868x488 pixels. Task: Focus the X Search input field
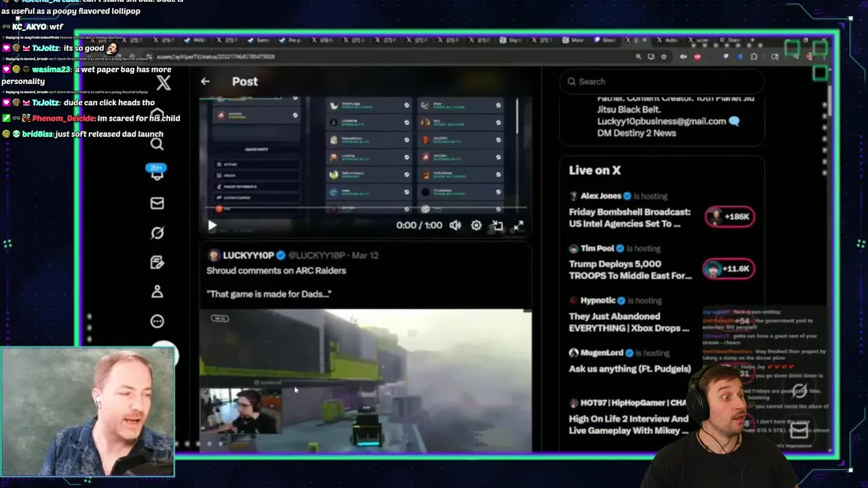point(662,81)
